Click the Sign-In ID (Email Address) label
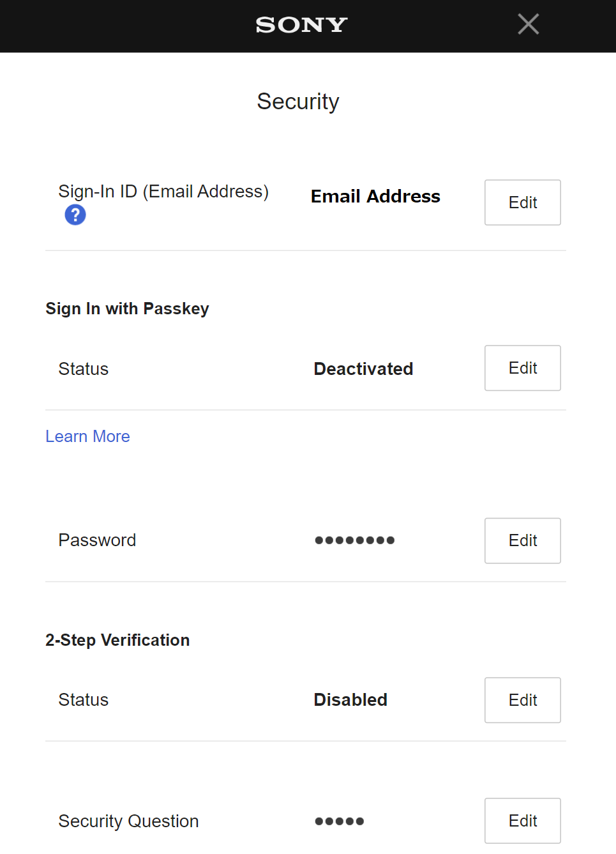The height and width of the screenshot is (854, 616). click(163, 192)
